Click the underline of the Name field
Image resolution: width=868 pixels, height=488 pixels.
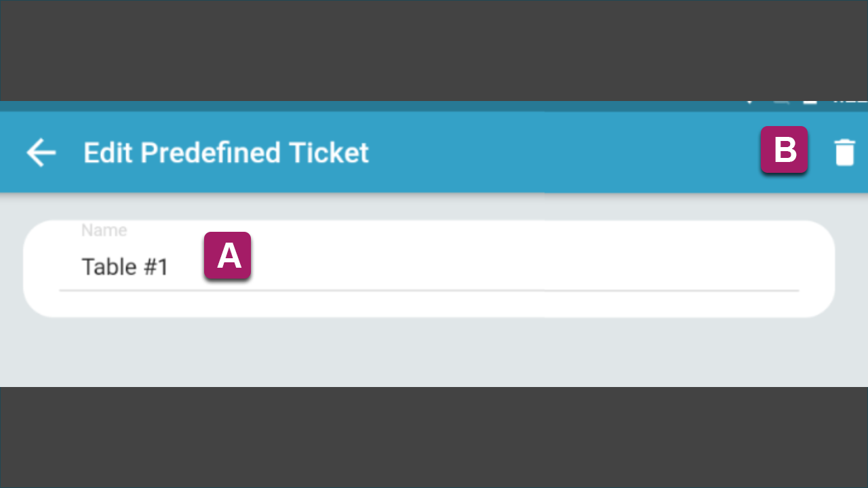coord(429,291)
